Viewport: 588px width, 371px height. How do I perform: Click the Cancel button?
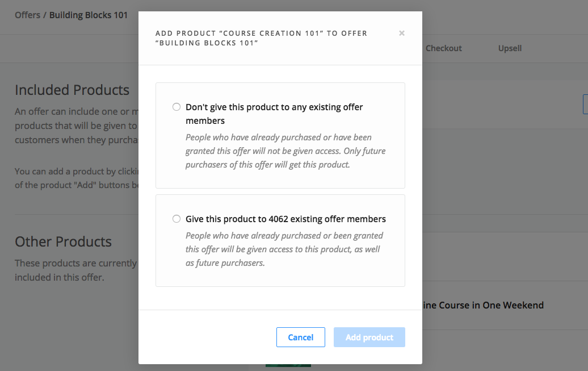[301, 337]
